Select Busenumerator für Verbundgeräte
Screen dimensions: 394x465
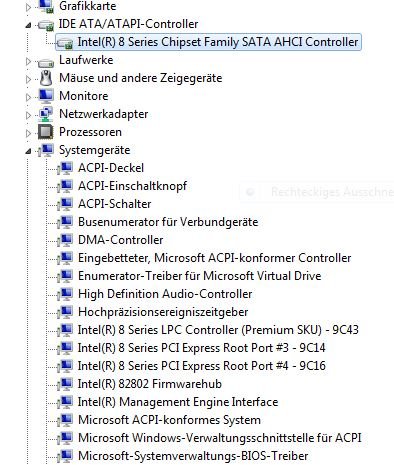coord(168,222)
